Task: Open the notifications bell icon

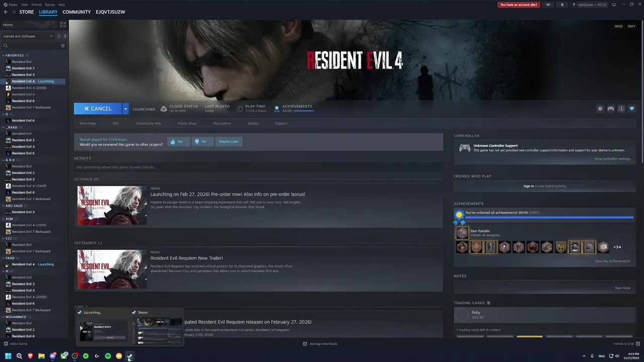Action: point(562,5)
